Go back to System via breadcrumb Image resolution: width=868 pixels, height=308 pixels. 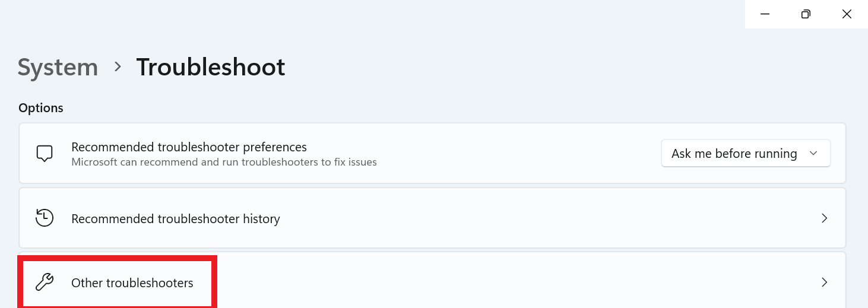click(x=58, y=67)
